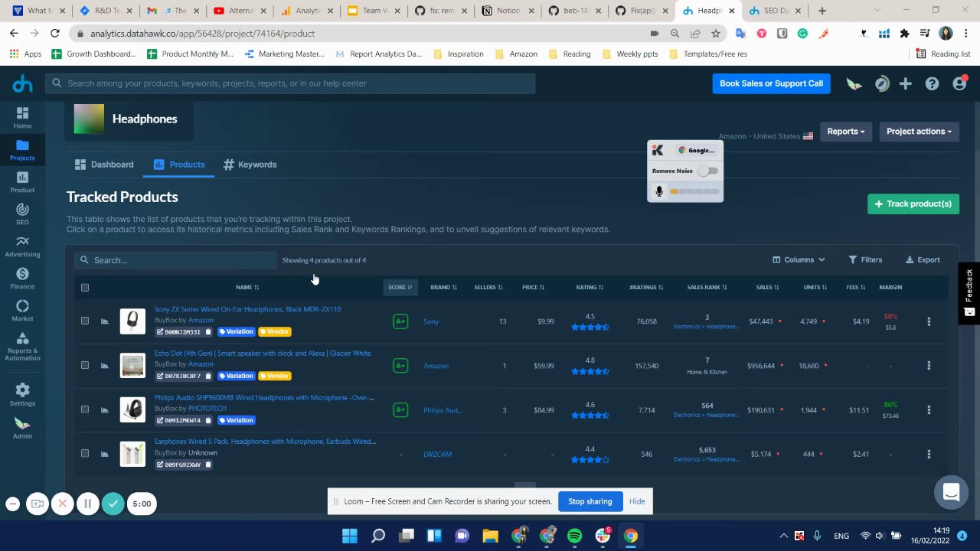Sort by the PRICE column
The image size is (980, 551).
(x=533, y=287)
